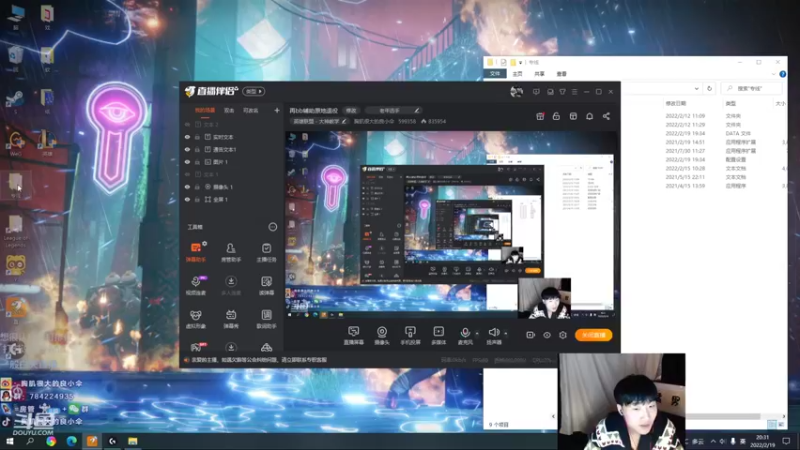This screenshot has height=450, width=800.
Task: Open the mode dropdown pill beside the app logo
Action: (254, 91)
